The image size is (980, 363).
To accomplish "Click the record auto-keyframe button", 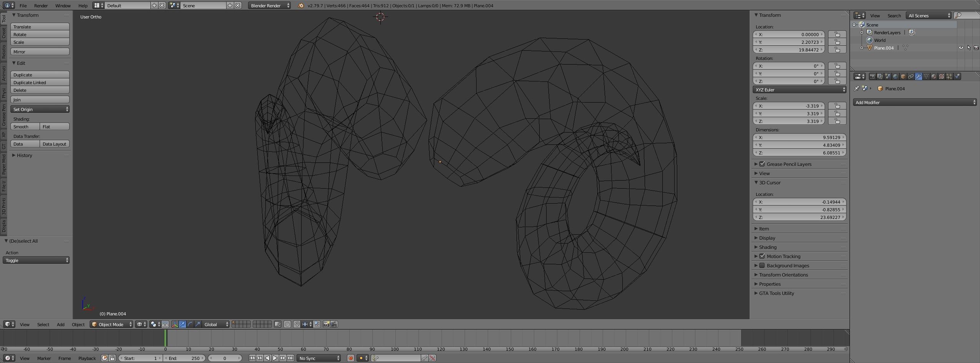I will 350,358.
